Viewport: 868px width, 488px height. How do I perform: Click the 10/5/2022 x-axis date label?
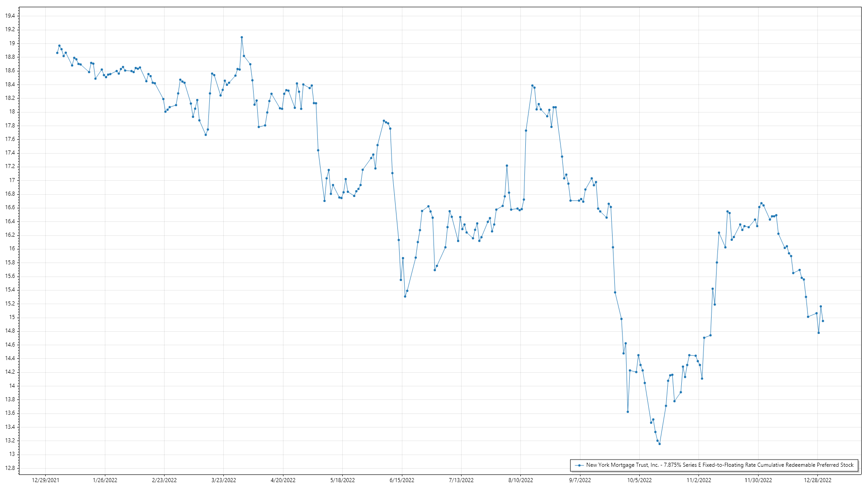pos(639,480)
